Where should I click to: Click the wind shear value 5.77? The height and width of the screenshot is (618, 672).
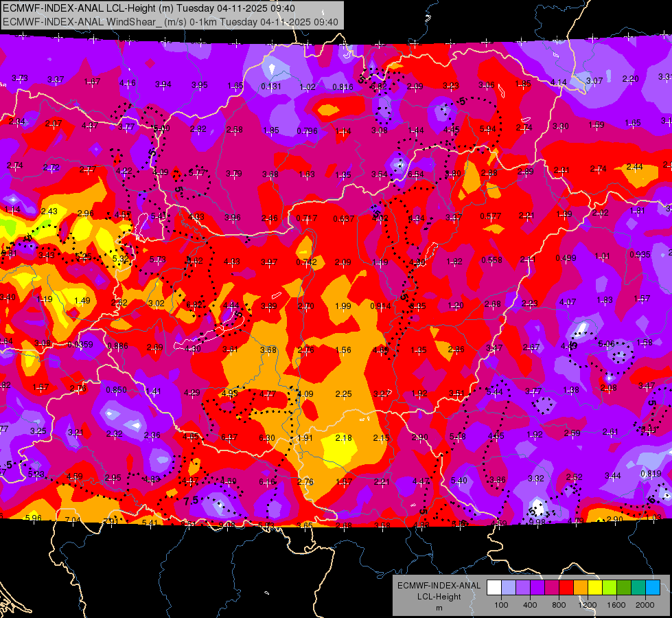[x=197, y=173]
